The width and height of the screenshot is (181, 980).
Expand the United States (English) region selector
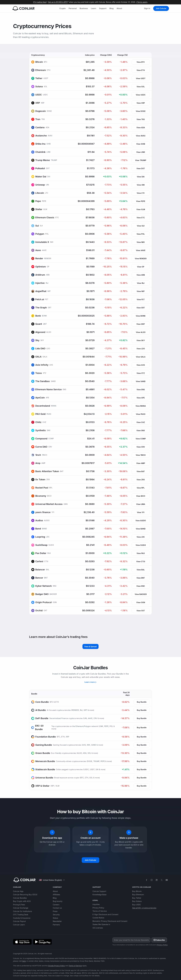(x=52, y=880)
